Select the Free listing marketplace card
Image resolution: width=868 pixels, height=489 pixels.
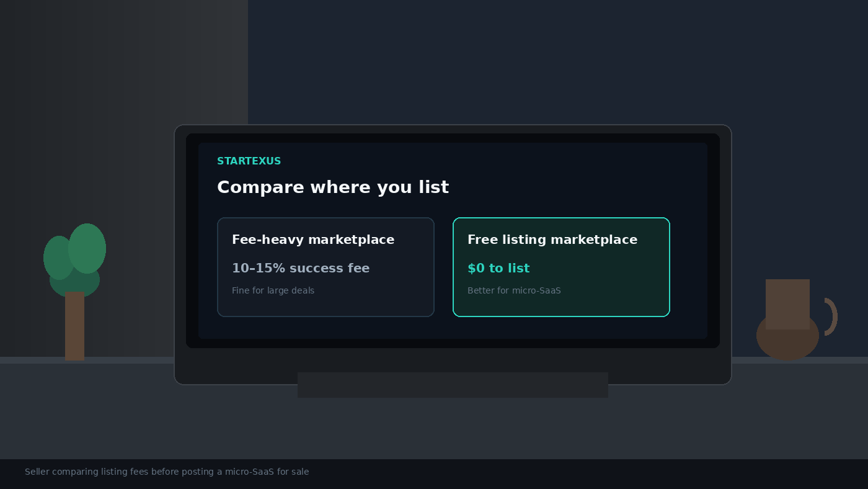[x=561, y=267]
